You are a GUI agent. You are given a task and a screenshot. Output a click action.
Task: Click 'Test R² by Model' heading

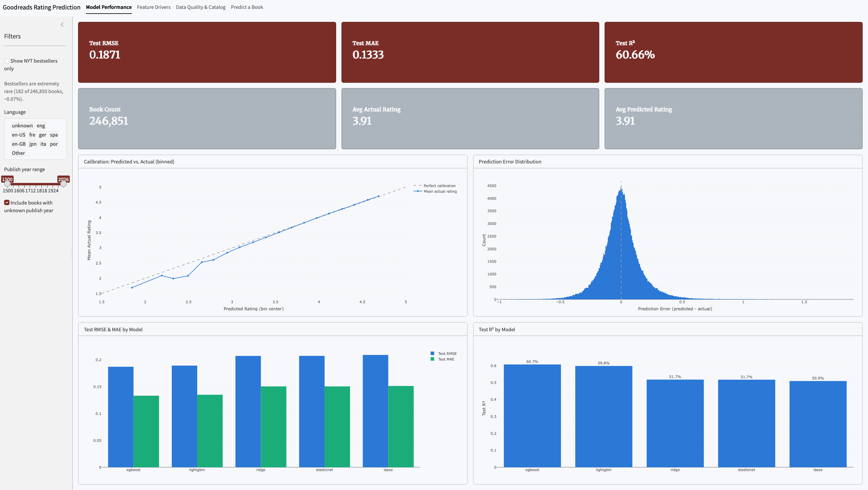point(497,329)
